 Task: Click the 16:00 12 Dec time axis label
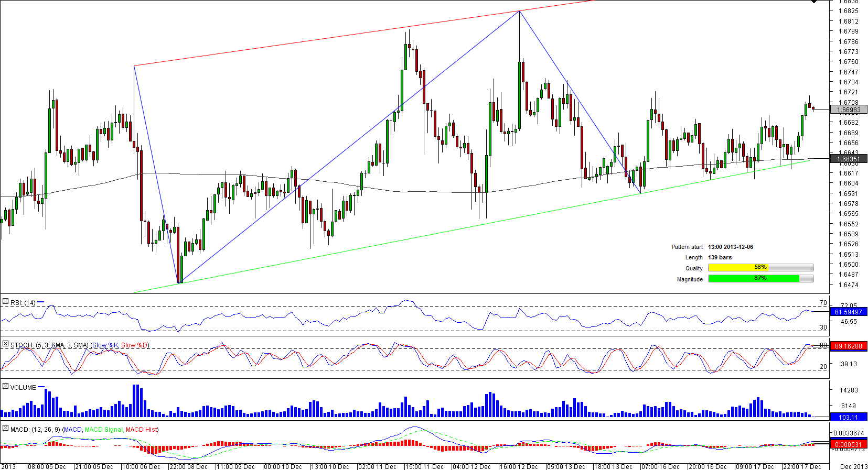tap(519, 466)
